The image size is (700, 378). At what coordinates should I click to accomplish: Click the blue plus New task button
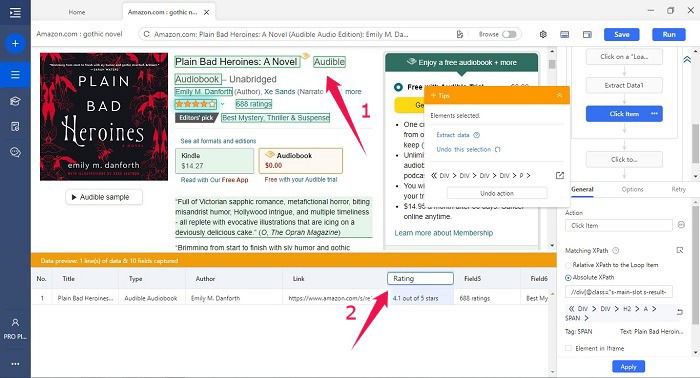[x=15, y=44]
